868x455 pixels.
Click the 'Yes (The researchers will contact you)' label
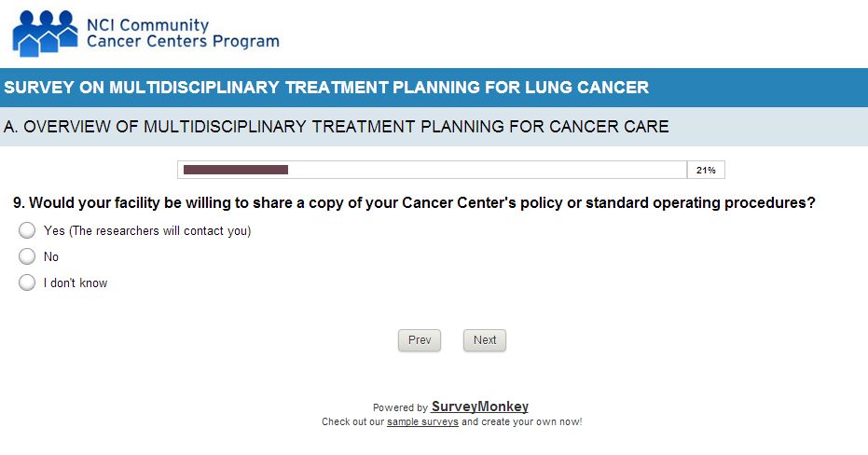147,231
